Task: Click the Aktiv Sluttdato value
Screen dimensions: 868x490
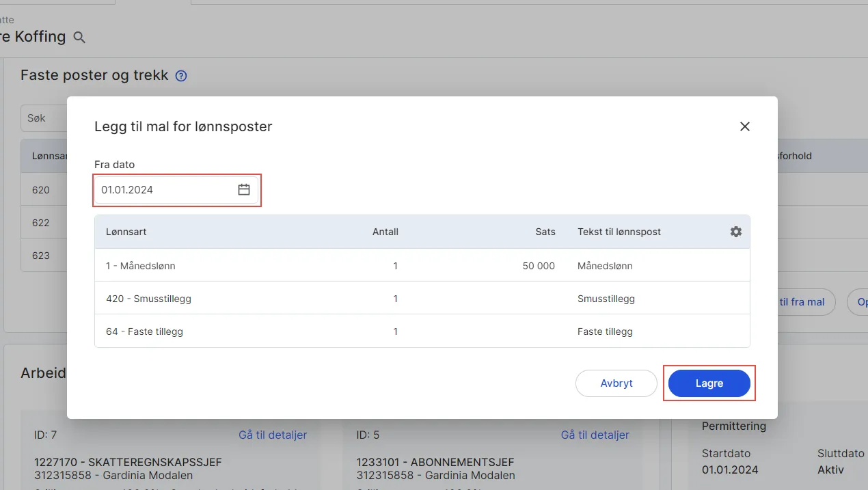Action: (x=830, y=470)
